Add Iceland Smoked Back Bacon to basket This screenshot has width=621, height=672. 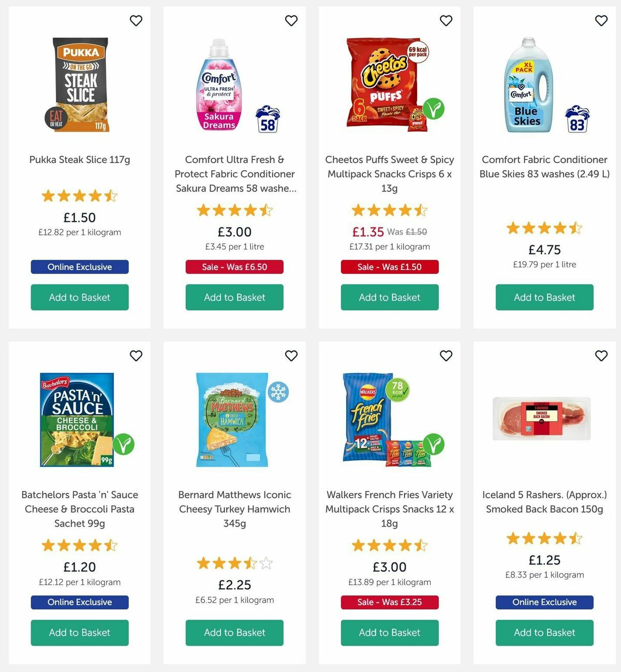coord(544,633)
